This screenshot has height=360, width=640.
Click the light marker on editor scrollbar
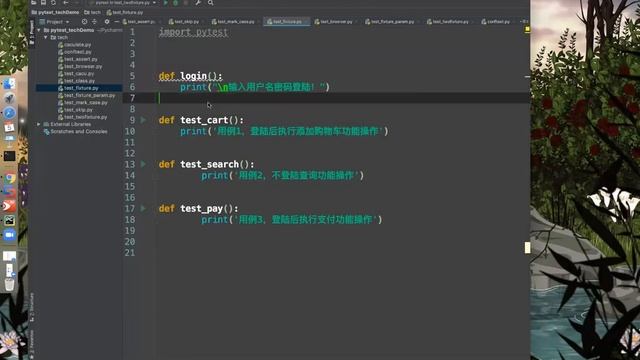(527, 247)
